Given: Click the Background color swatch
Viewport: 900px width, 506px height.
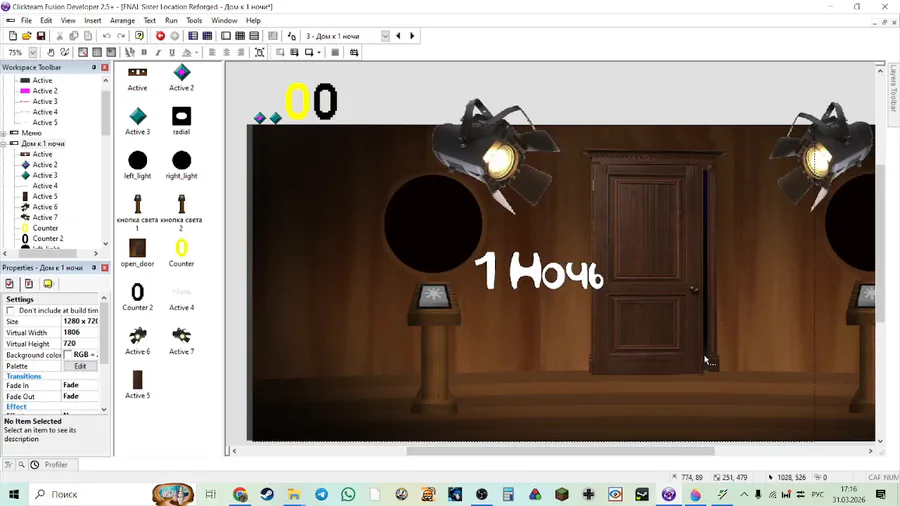Looking at the screenshot, I should click(x=67, y=355).
